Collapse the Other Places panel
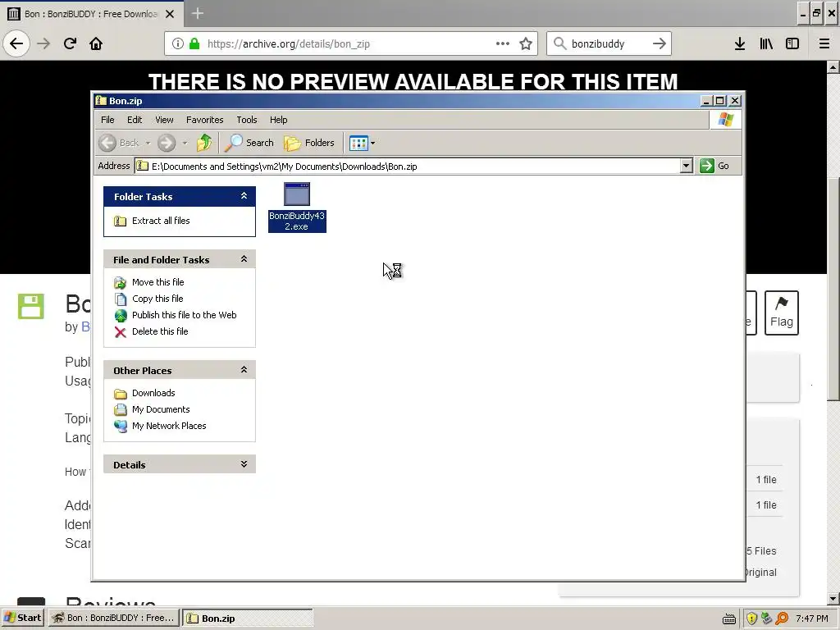Viewport: 840px width, 630px height. pos(244,370)
